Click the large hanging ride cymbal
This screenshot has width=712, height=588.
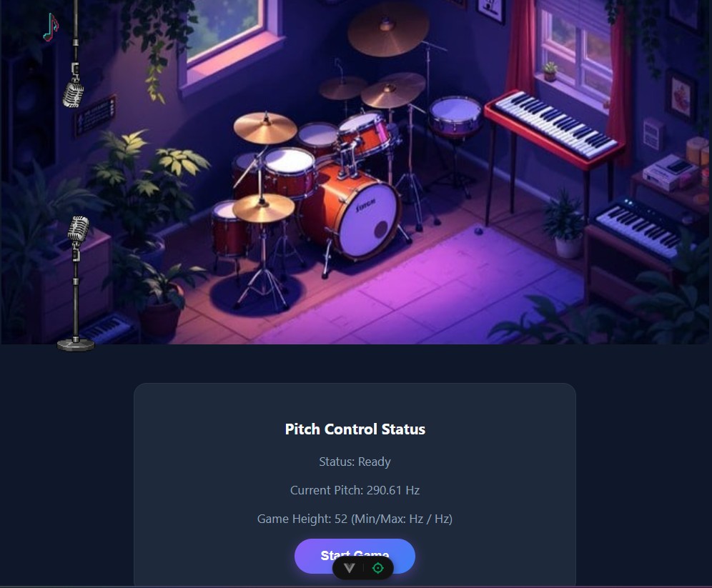[x=388, y=29]
